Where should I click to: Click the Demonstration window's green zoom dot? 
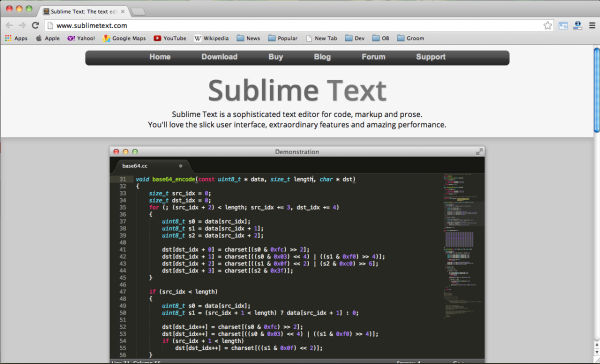(135, 152)
